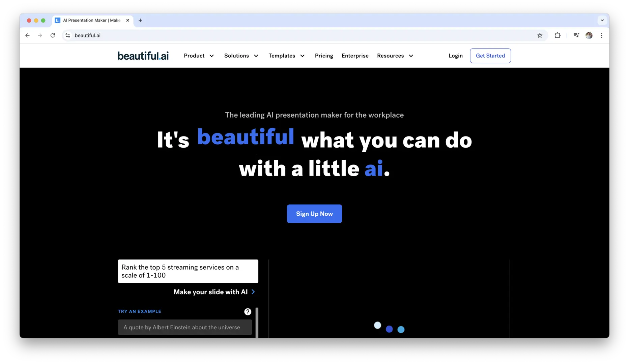Go to the Pricing page
The width and height of the screenshot is (629, 364).
click(x=324, y=56)
